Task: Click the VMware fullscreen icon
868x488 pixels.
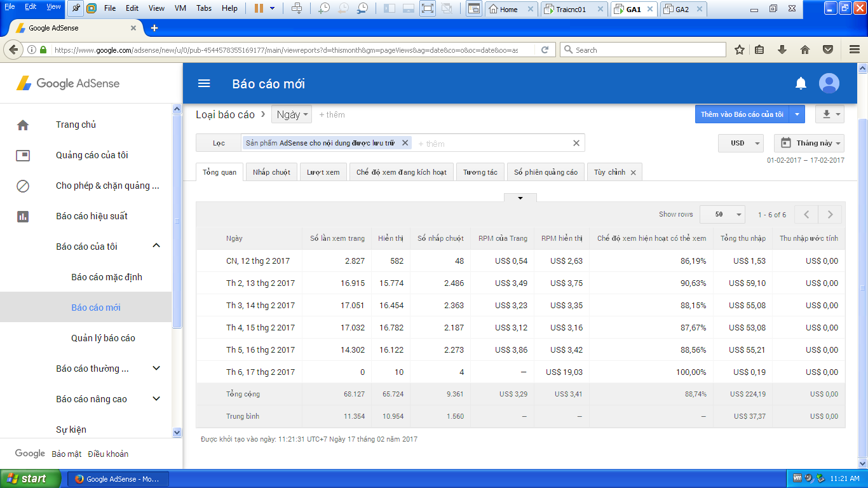Action: [x=427, y=9]
